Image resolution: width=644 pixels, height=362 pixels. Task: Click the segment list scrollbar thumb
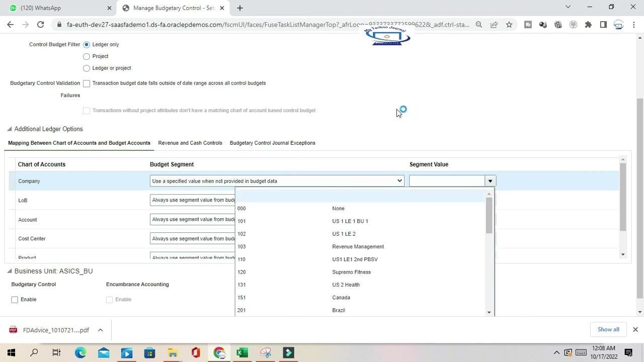click(x=489, y=215)
